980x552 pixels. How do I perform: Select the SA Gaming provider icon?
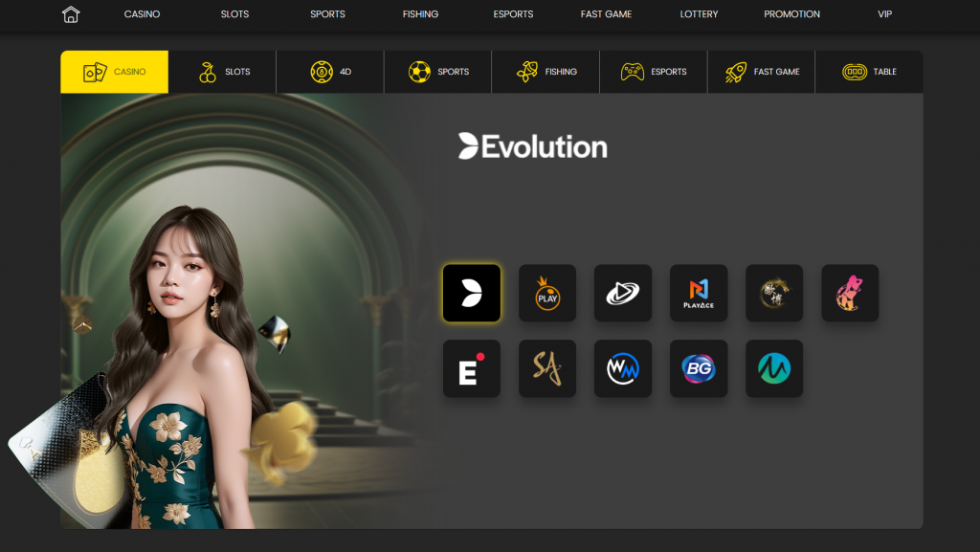pos(547,368)
